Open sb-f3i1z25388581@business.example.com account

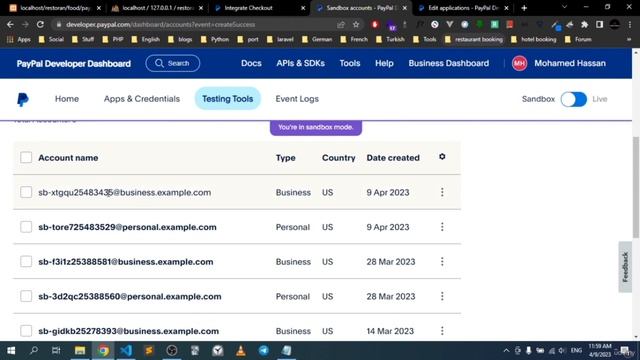(x=126, y=262)
